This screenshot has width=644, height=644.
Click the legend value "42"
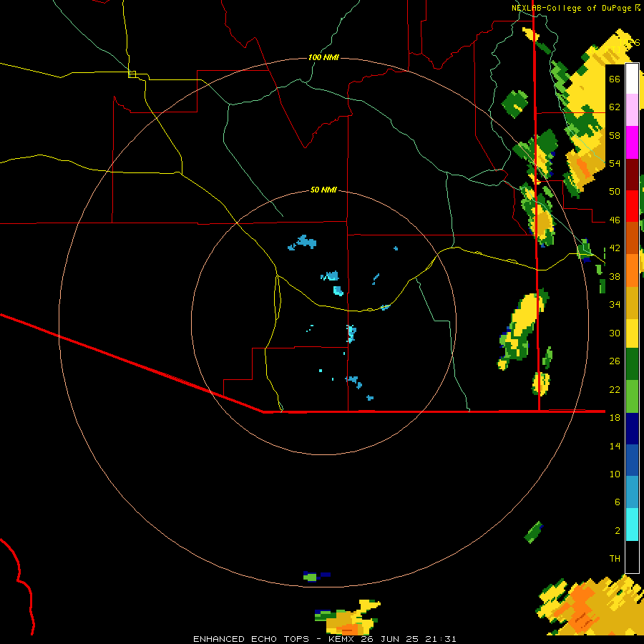615,248
